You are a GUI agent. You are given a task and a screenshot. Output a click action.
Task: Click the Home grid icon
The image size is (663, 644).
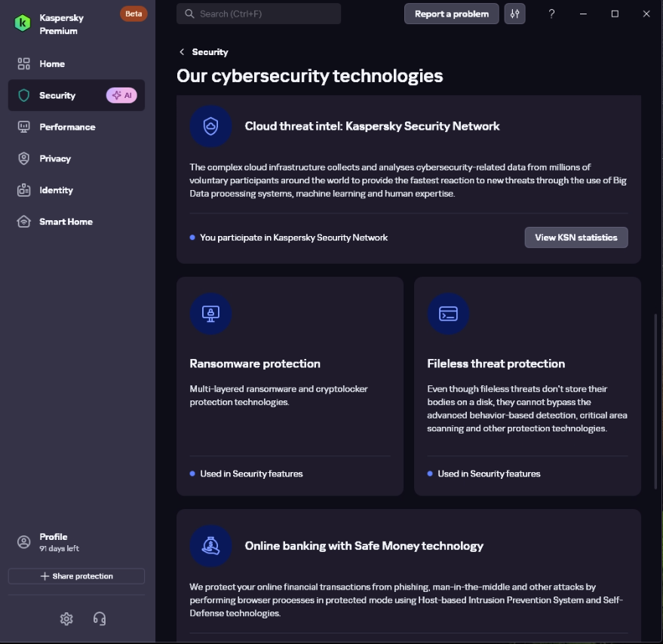coord(23,64)
